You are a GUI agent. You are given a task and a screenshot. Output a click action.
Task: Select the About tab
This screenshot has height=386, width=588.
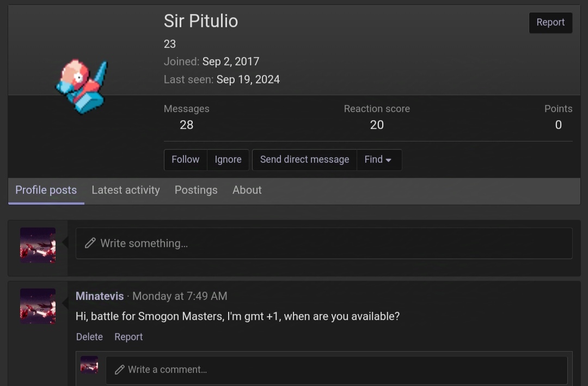tap(247, 190)
